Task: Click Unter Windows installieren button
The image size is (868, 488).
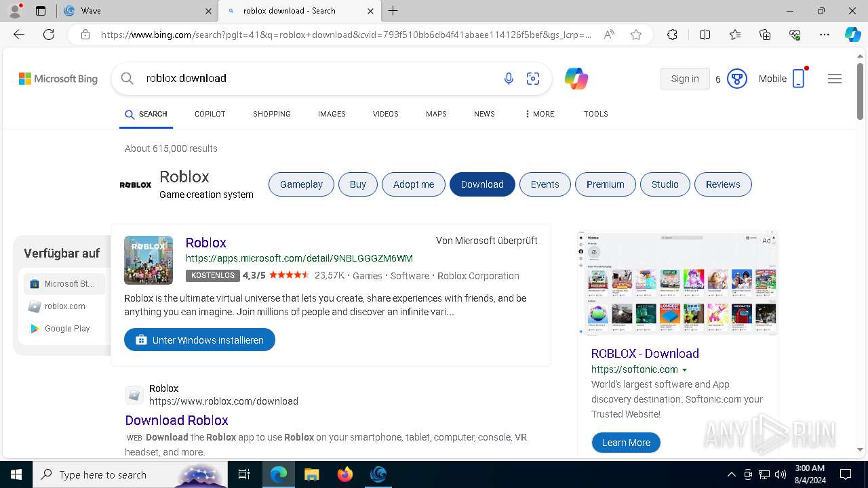Action: [x=199, y=340]
